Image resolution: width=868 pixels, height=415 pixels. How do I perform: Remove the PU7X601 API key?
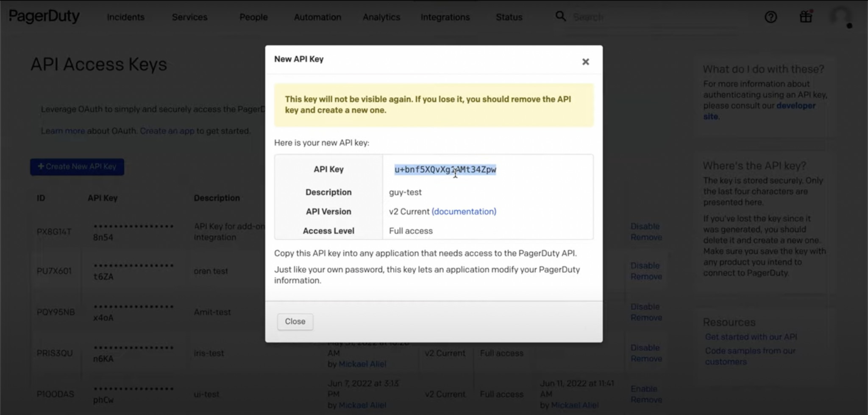point(646,277)
